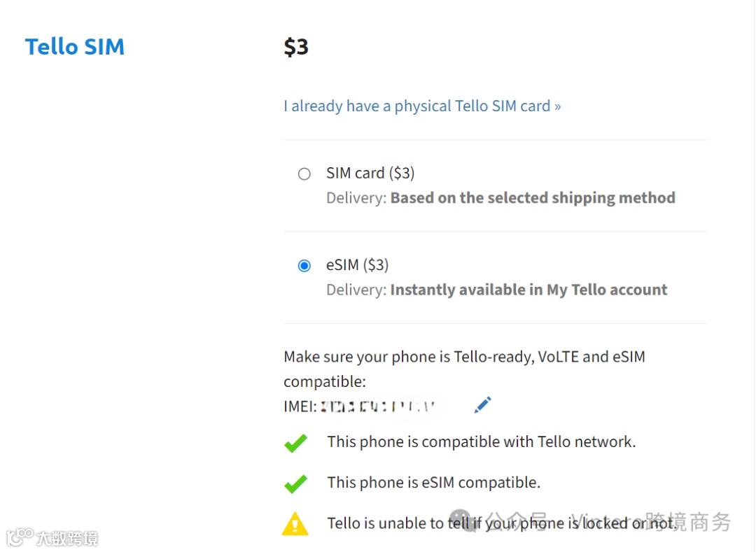This screenshot has height=552, width=756.
Task: Click the yellow warning triangle icon
Action: pyautogui.click(x=295, y=524)
